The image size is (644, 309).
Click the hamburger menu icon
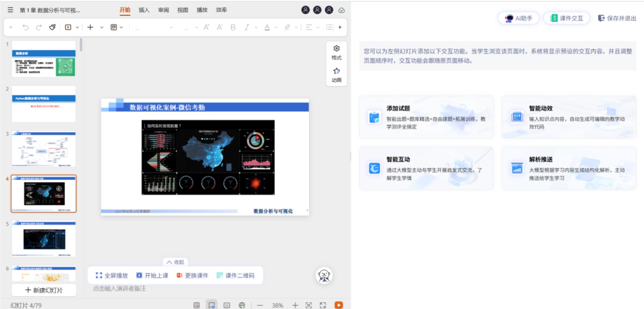click(10, 10)
